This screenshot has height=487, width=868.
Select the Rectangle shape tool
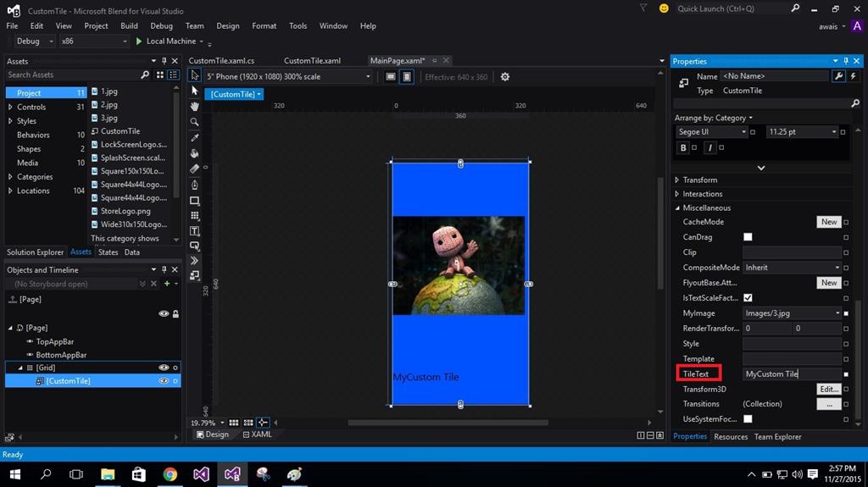coord(195,201)
